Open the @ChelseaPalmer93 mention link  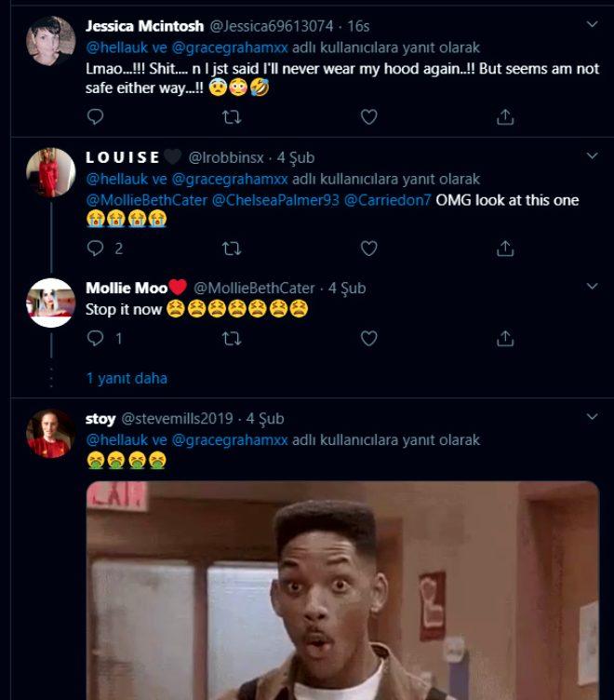click(x=275, y=200)
